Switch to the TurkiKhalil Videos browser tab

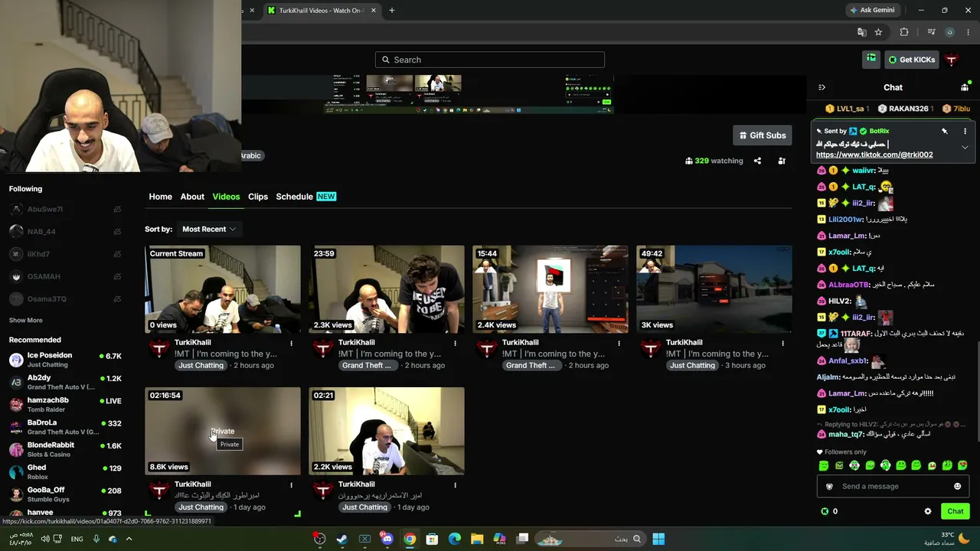322,10
